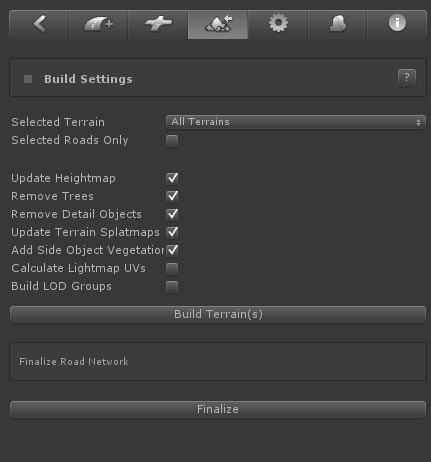Check the Build LOD Groups box
The image size is (431, 462).
172,287
